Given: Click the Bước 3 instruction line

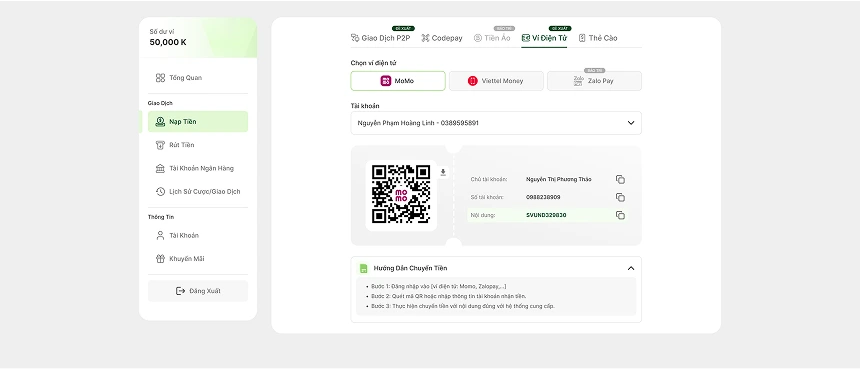Looking at the screenshot, I should [462, 306].
